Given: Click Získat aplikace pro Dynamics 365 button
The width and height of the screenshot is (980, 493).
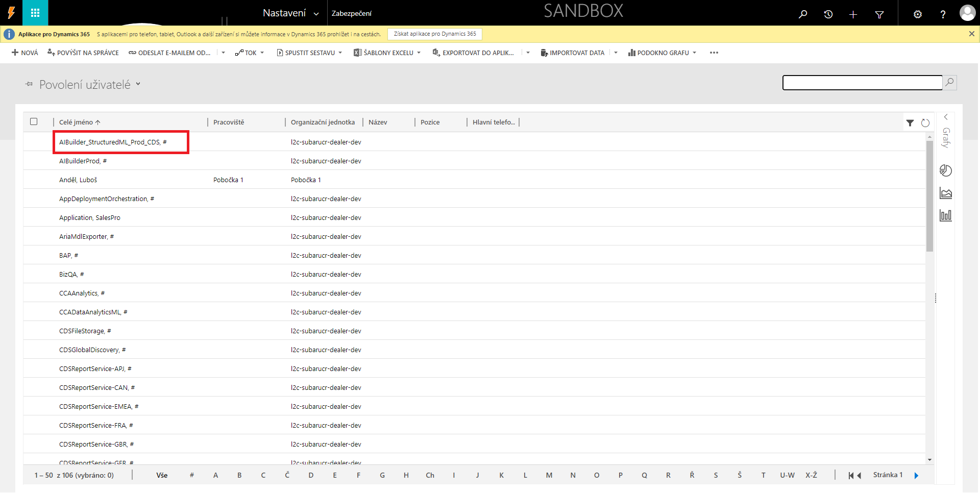Looking at the screenshot, I should [434, 34].
